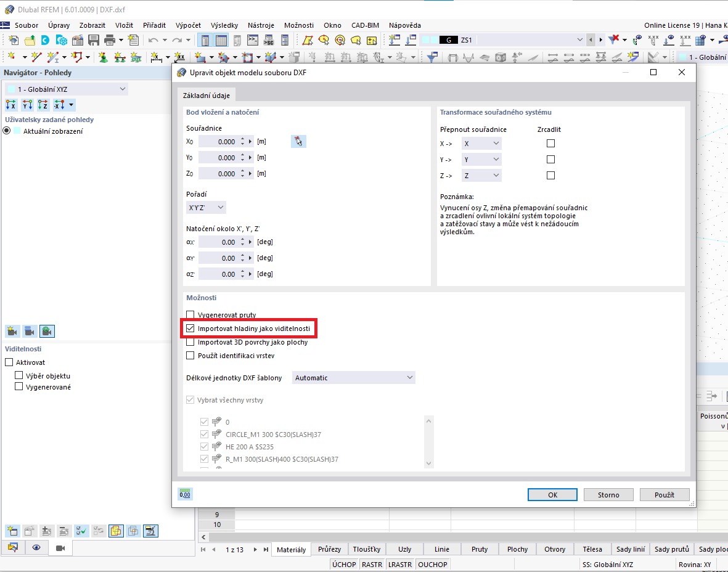
Task: Click the filter with red X icon
Action: point(614,40)
